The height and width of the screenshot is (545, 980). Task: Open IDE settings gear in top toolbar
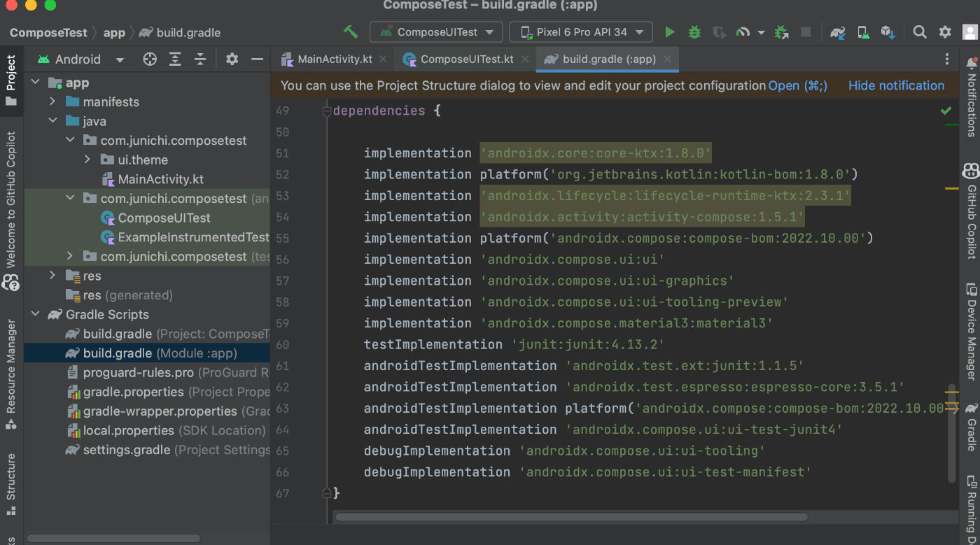click(945, 31)
